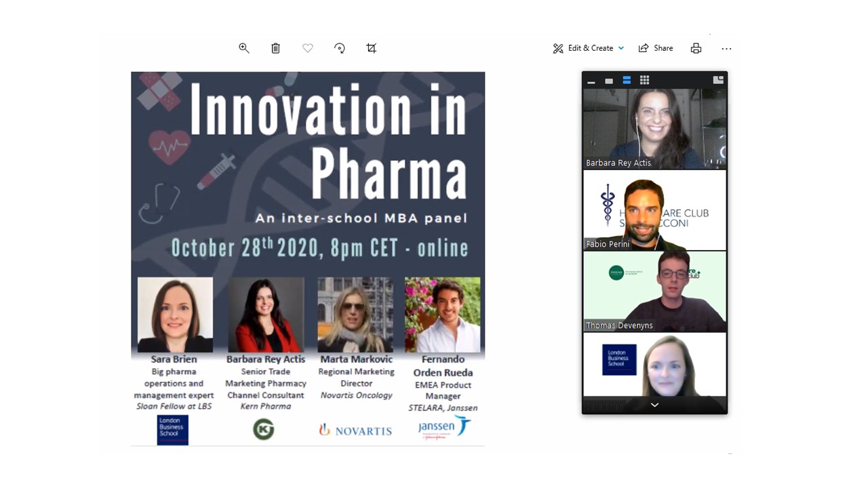Select the speaker-with-thumbnails view icon in Zoom
The width and height of the screenshot is (868, 488).
pos(627,80)
